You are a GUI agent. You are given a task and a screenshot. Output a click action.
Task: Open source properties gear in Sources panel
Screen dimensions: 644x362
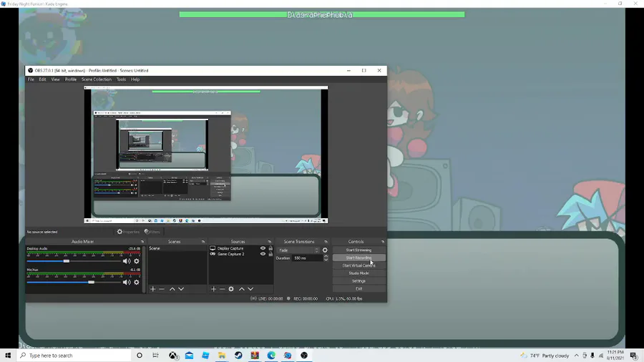(x=231, y=289)
